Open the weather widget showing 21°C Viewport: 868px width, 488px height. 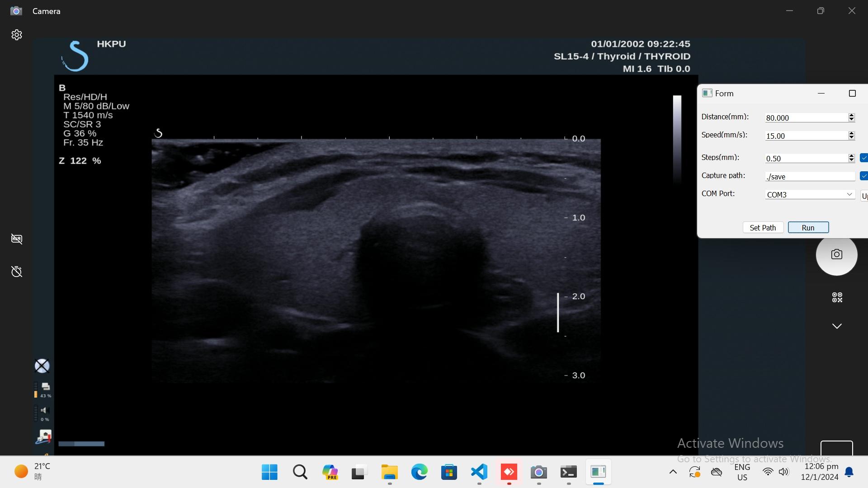coord(33,472)
